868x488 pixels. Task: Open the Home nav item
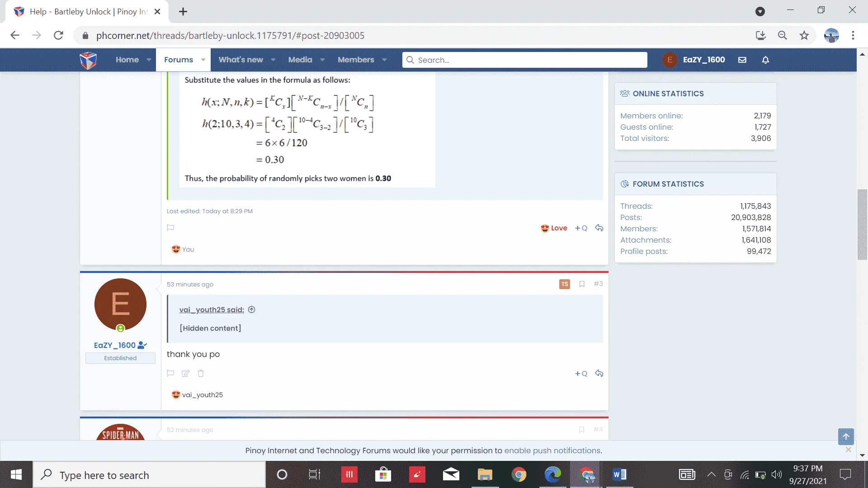click(127, 60)
